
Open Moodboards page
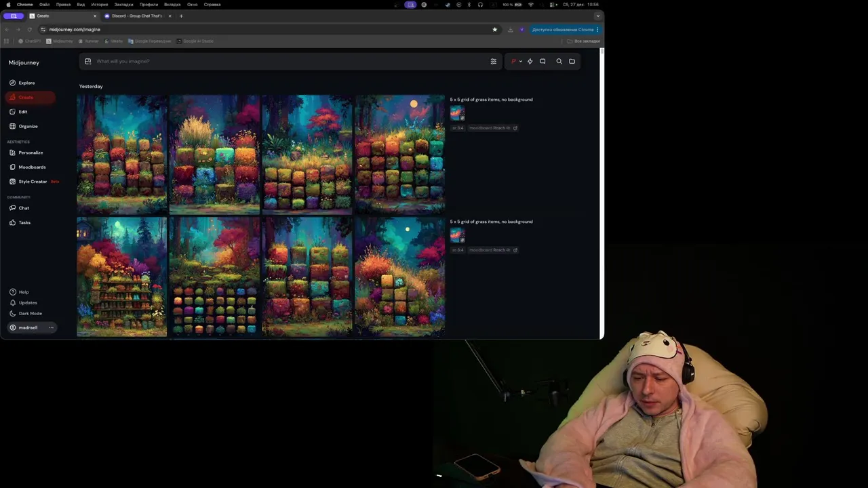pos(28,167)
